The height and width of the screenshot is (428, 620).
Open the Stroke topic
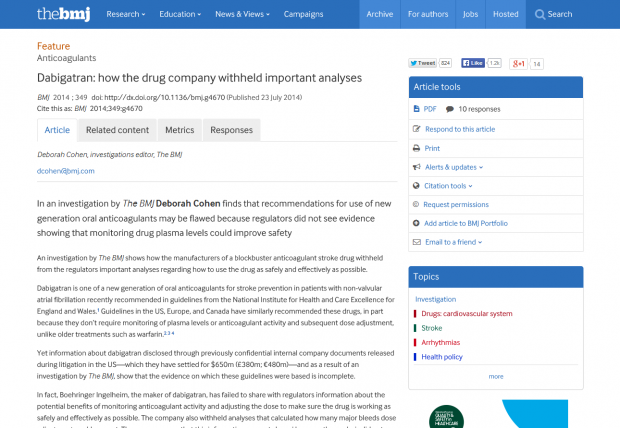click(432, 328)
